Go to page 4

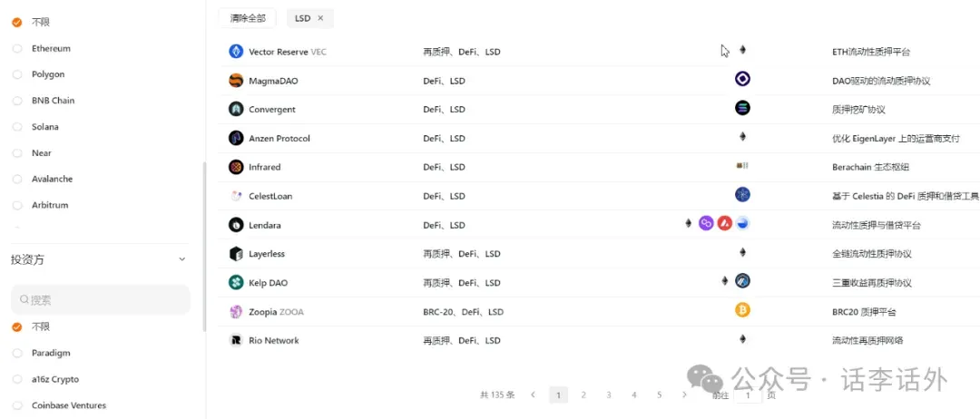633,395
